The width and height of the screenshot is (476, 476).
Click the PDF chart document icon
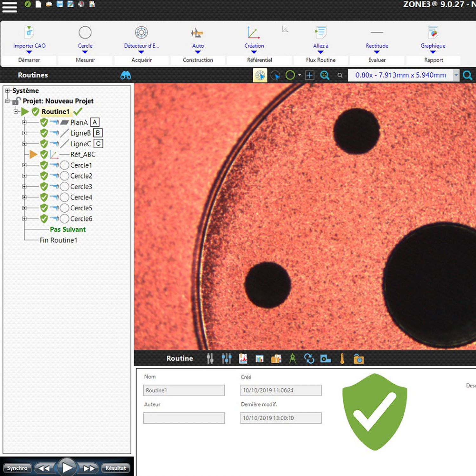(x=243, y=359)
